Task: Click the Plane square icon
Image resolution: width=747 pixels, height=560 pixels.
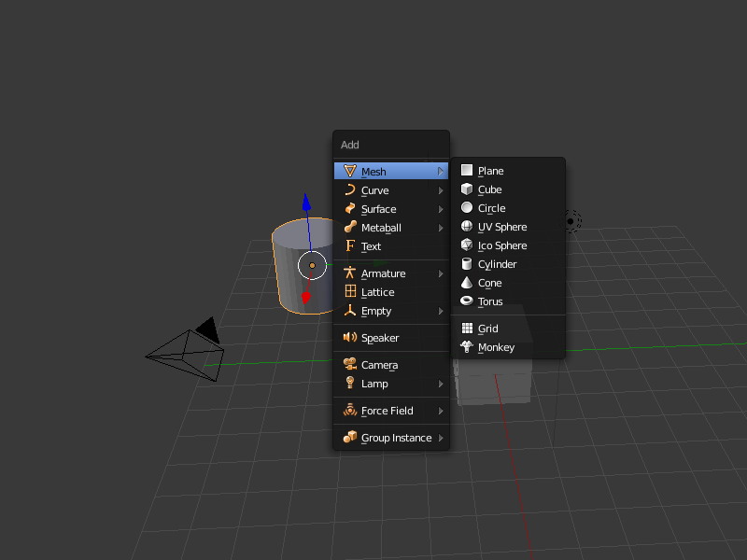Action: coord(467,171)
